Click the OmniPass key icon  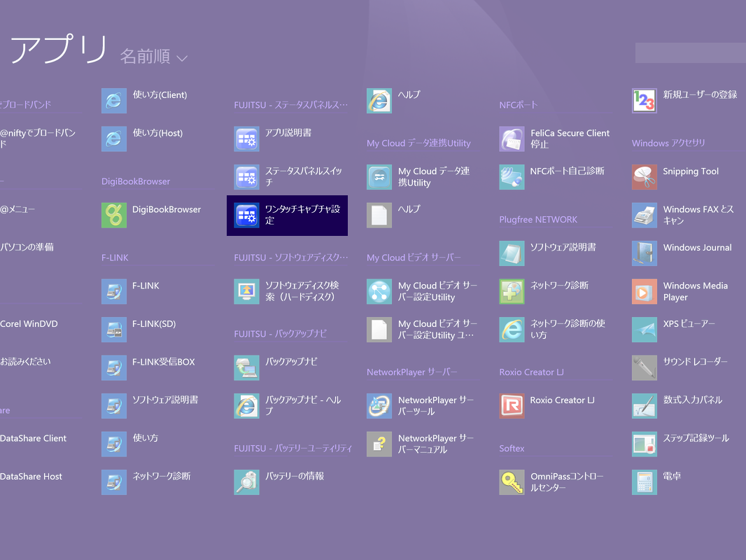pos(512,482)
